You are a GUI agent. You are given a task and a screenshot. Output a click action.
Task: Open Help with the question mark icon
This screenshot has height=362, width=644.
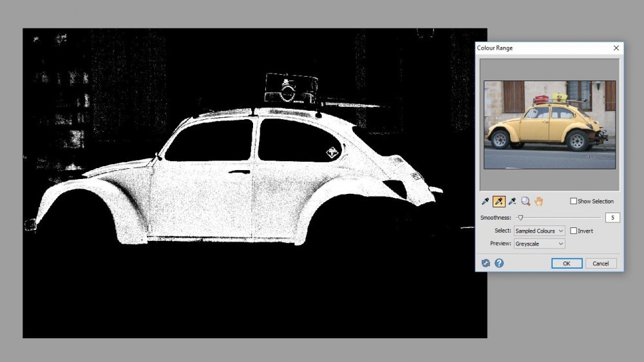pyautogui.click(x=499, y=263)
